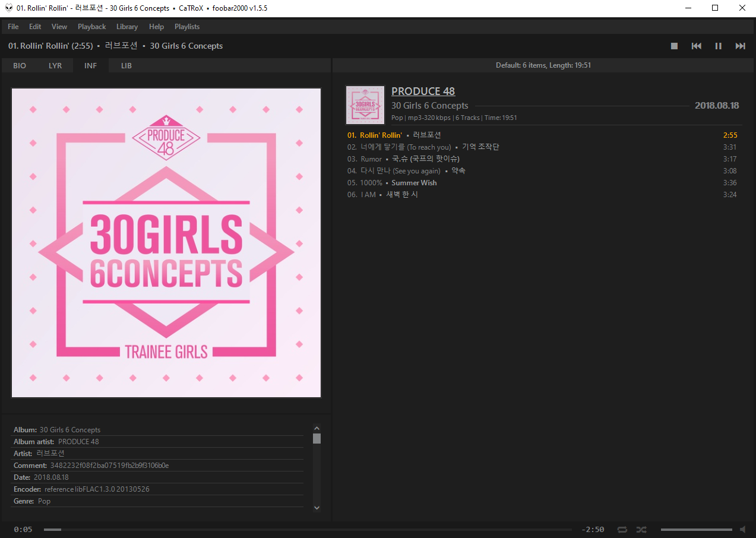Adjust the volume slider
Screen dimensions: 756x538
(696, 529)
